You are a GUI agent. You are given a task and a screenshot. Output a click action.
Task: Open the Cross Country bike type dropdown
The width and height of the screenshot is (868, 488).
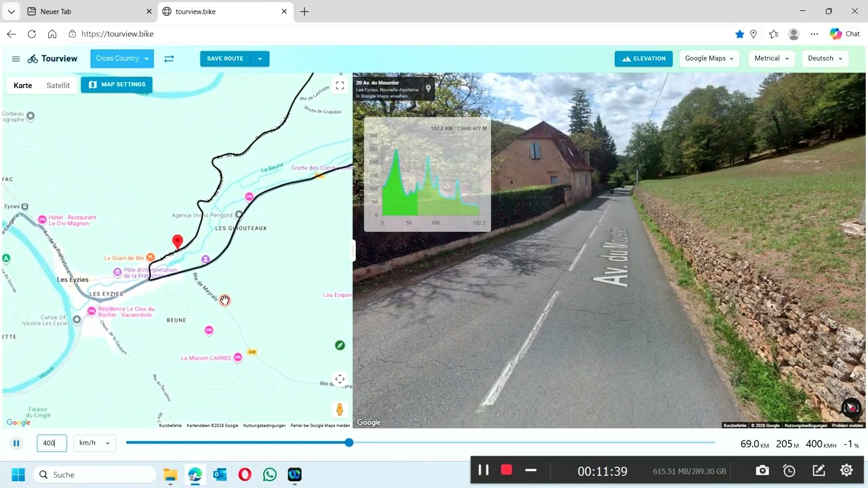[x=122, y=59]
